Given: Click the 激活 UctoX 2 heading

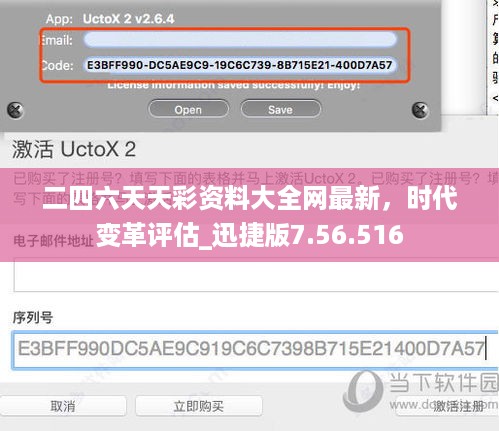Looking at the screenshot, I should [74, 149].
